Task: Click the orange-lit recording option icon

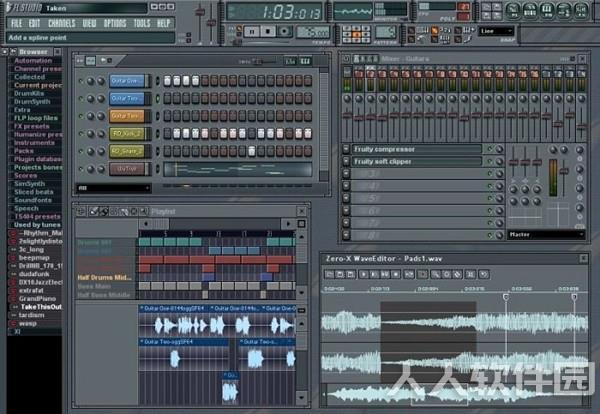Action: pyautogui.click(x=435, y=31)
